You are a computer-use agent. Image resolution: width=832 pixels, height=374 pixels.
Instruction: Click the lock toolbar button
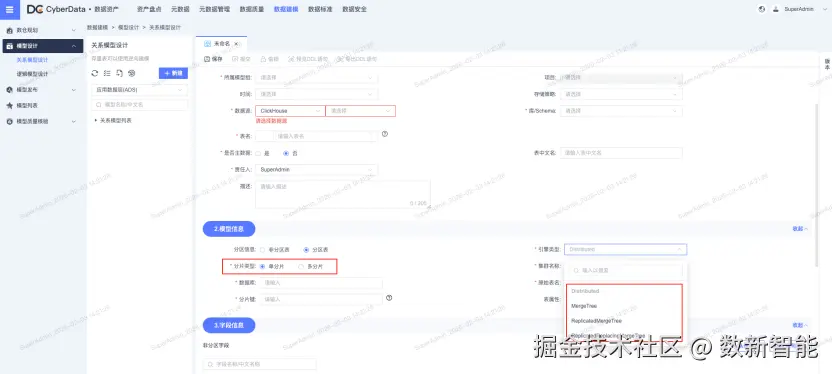point(270,59)
